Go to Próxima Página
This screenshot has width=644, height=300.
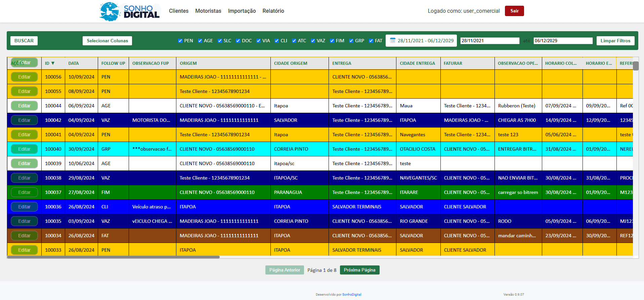(359, 270)
